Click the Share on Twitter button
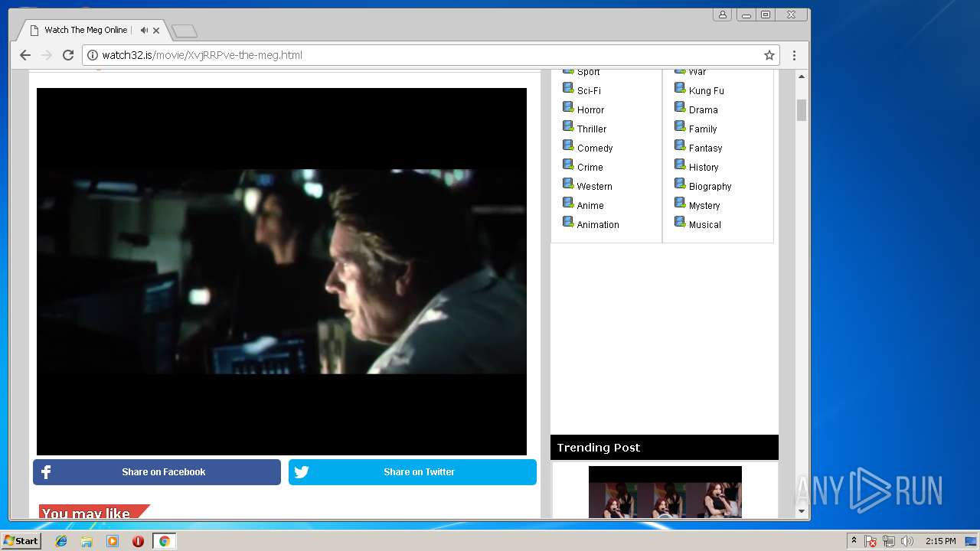Screen dimensions: 980x551 [x=413, y=472]
